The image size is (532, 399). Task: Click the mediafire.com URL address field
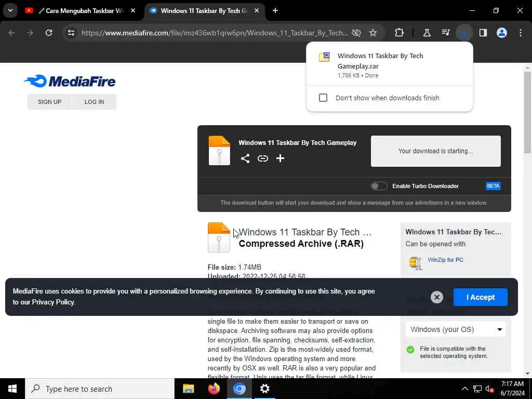(x=215, y=33)
